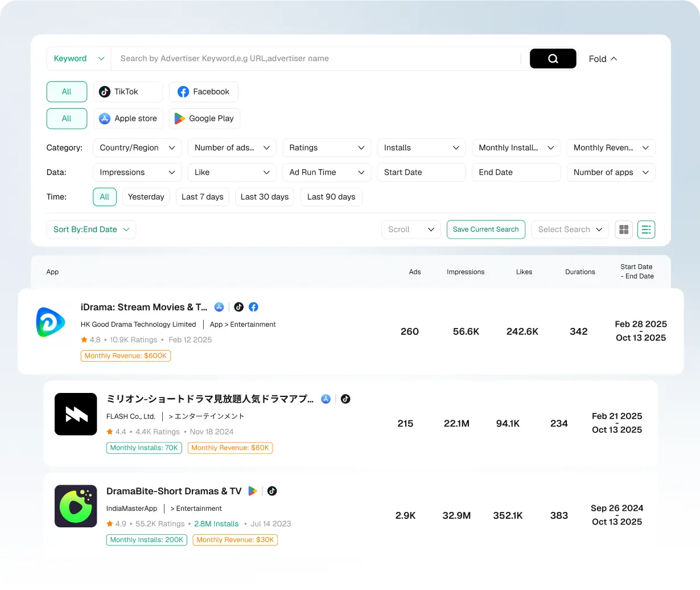
Task: Click the black search magnifier button
Action: [x=553, y=59]
